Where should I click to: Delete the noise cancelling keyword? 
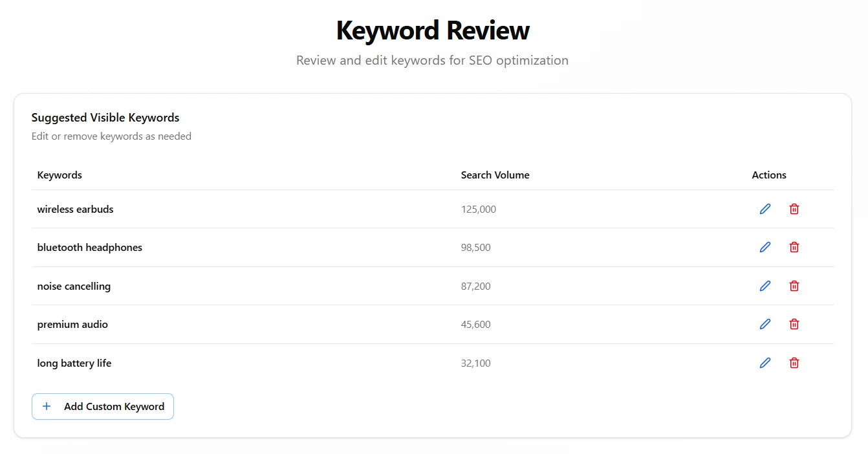click(794, 286)
